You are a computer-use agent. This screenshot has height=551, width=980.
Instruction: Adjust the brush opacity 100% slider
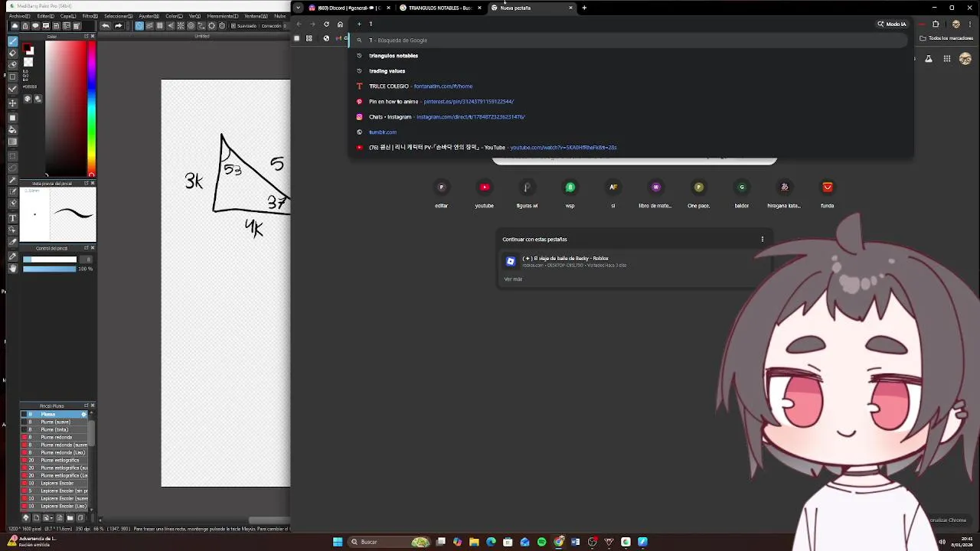click(50, 269)
